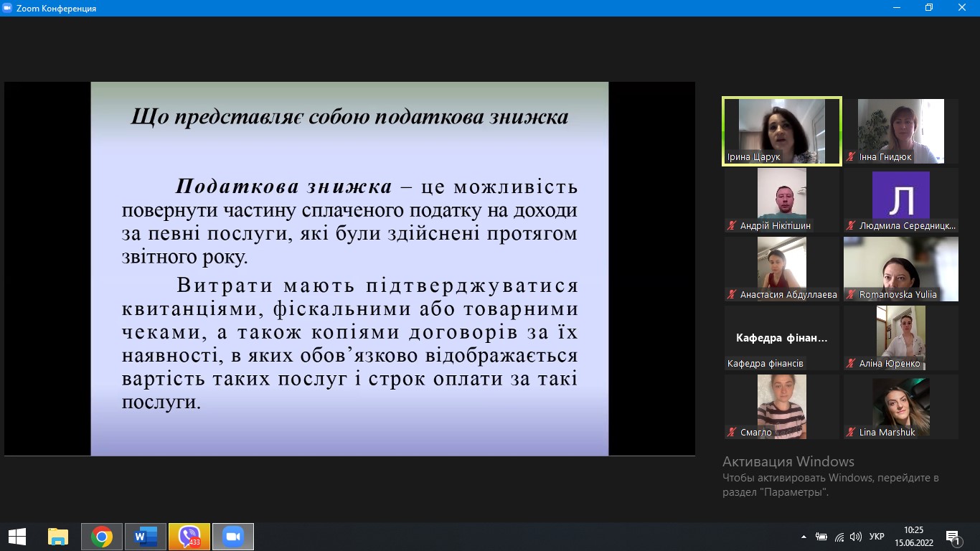Open File Explorer from the taskbar

click(x=58, y=537)
